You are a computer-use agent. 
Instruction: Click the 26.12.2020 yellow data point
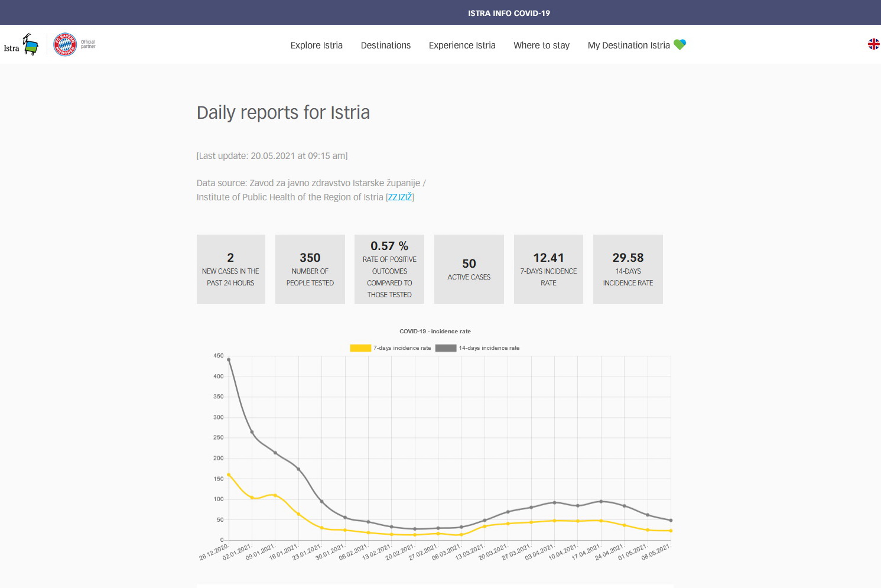tap(229, 475)
